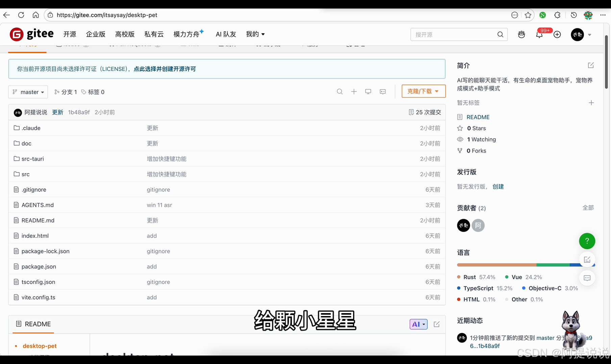Click the 'win 11 asr' commit message

pyautogui.click(x=160, y=205)
